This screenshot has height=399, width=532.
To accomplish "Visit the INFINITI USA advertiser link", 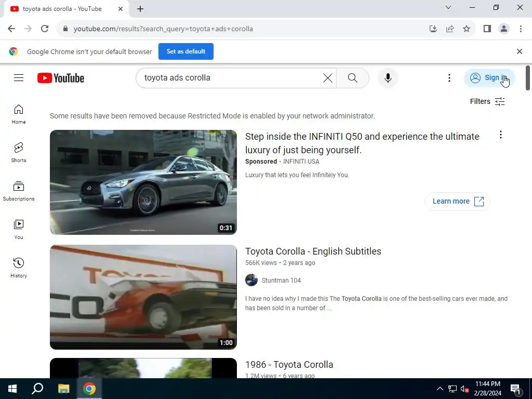I will coord(301,162).
